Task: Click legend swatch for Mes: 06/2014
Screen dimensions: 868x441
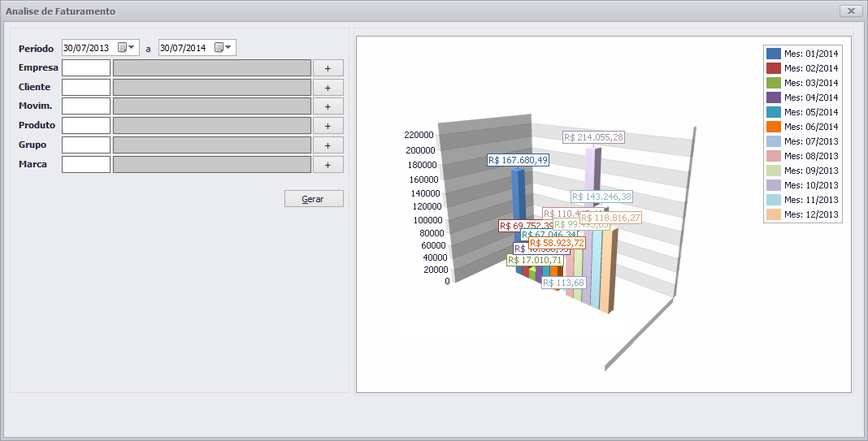Action: (774, 127)
